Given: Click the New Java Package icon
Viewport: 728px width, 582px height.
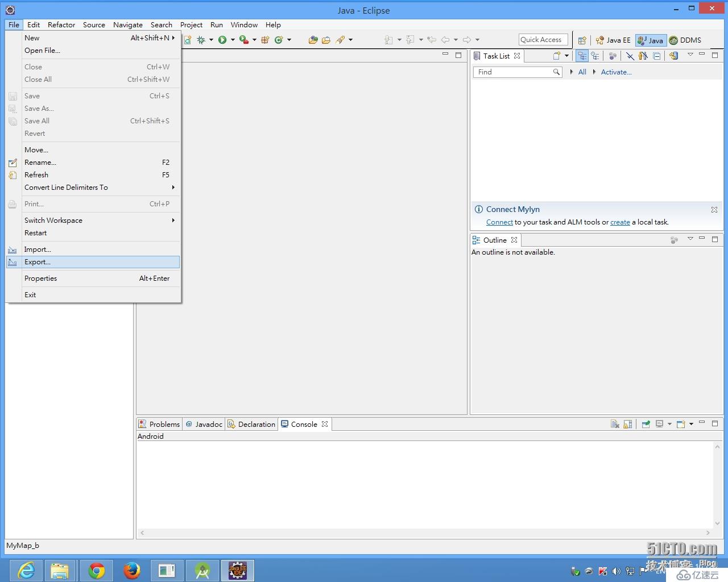Looking at the screenshot, I should [x=264, y=40].
